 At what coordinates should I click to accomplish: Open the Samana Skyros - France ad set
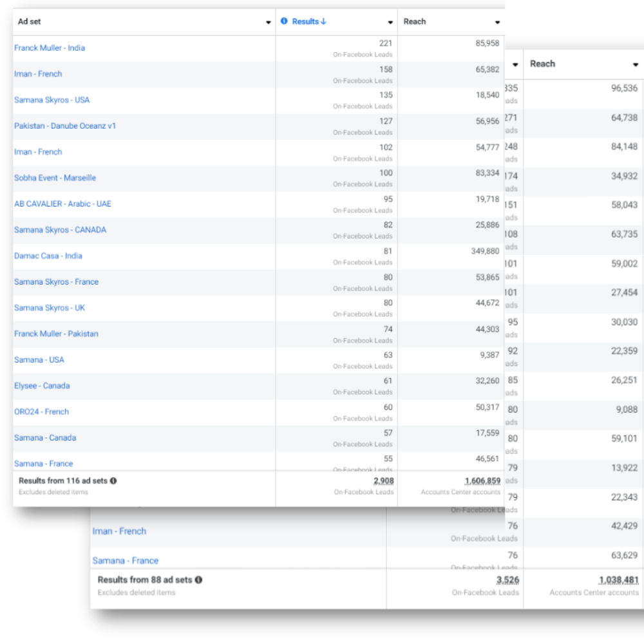coord(56,282)
